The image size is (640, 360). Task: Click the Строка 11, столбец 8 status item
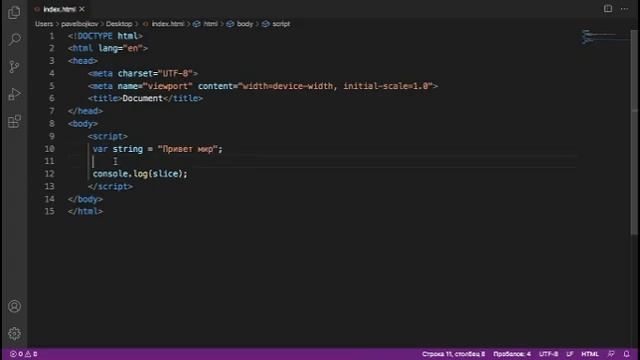453,354
